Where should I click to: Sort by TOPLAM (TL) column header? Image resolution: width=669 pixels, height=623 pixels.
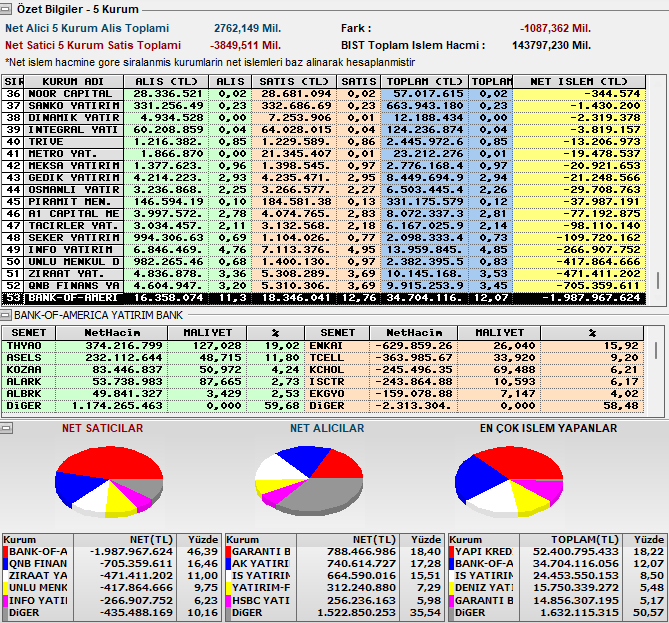pyautogui.click(x=425, y=82)
